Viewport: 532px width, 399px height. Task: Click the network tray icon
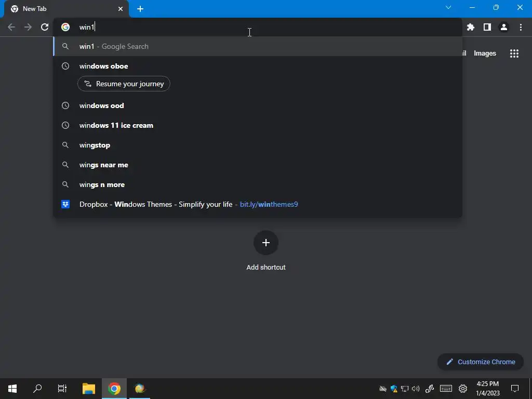click(405, 389)
